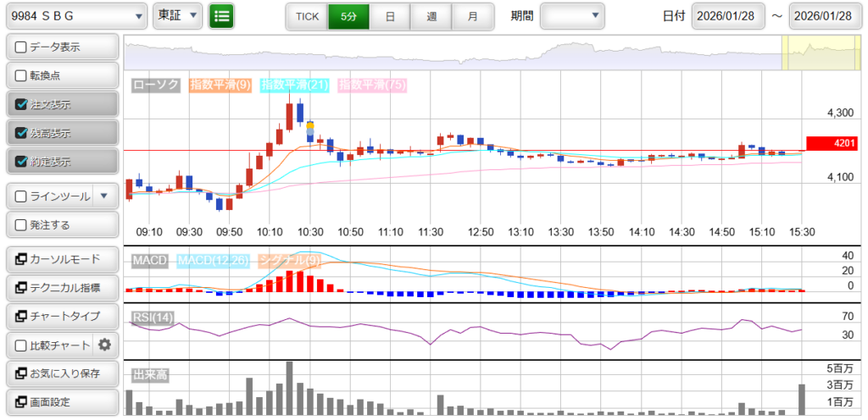
Task: Switch to the TICK chart tab
Action: click(x=307, y=16)
